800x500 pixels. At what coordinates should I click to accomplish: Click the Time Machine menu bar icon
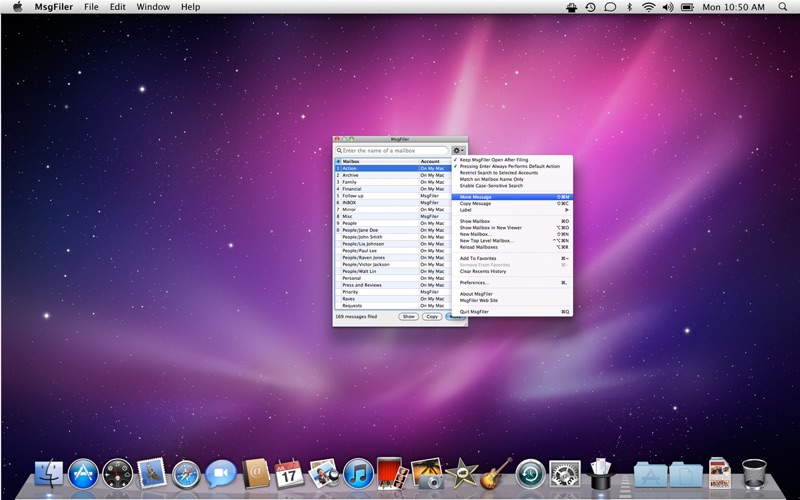[x=590, y=7]
